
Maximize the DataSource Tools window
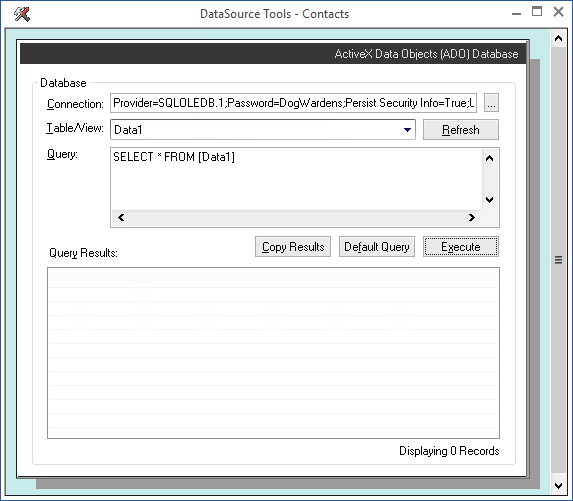pos(536,12)
